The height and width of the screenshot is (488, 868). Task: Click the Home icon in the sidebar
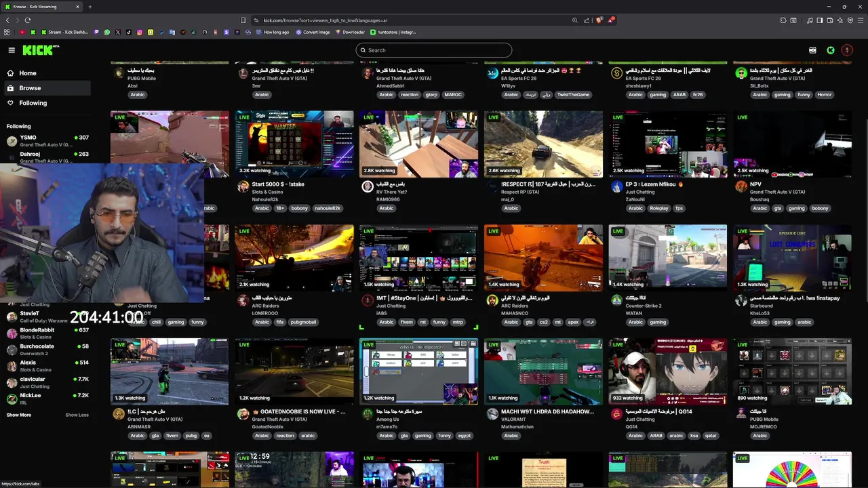10,73
